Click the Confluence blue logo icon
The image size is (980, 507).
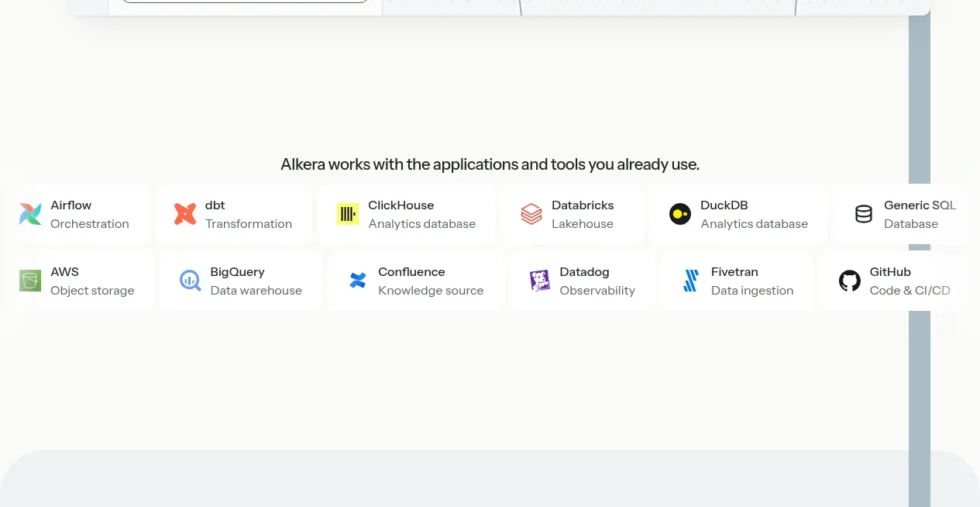coord(358,281)
